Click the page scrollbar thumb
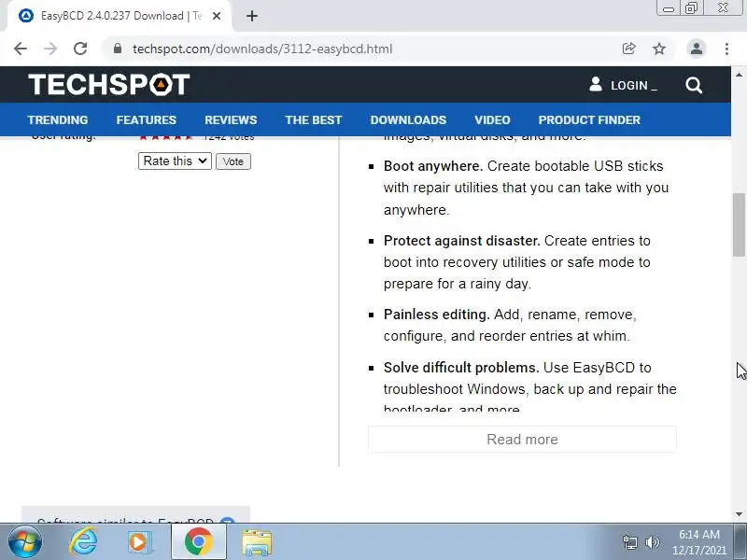Screen dimensions: 747x560 (739, 225)
